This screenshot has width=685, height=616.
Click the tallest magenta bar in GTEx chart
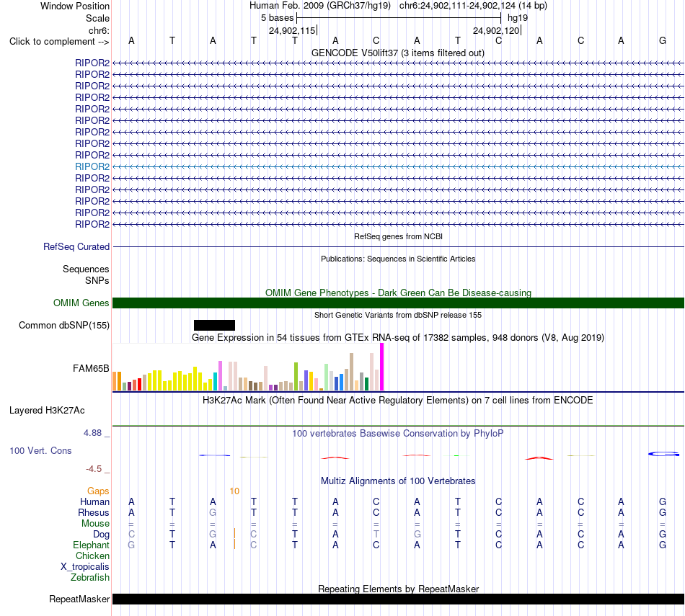(x=382, y=367)
